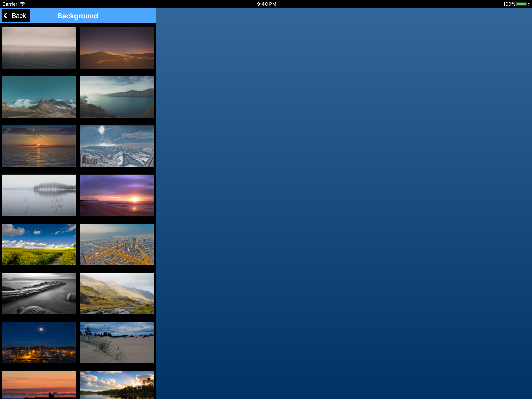Choose the purple beach sunset thumbnail
Viewport: 532px width, 399px height.
117,195
